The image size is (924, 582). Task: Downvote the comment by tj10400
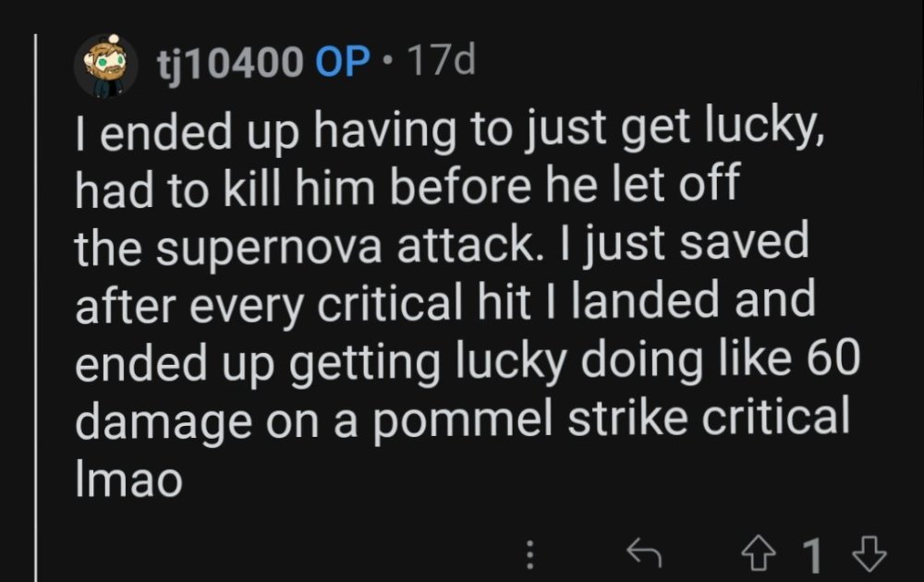pos(869,554)
